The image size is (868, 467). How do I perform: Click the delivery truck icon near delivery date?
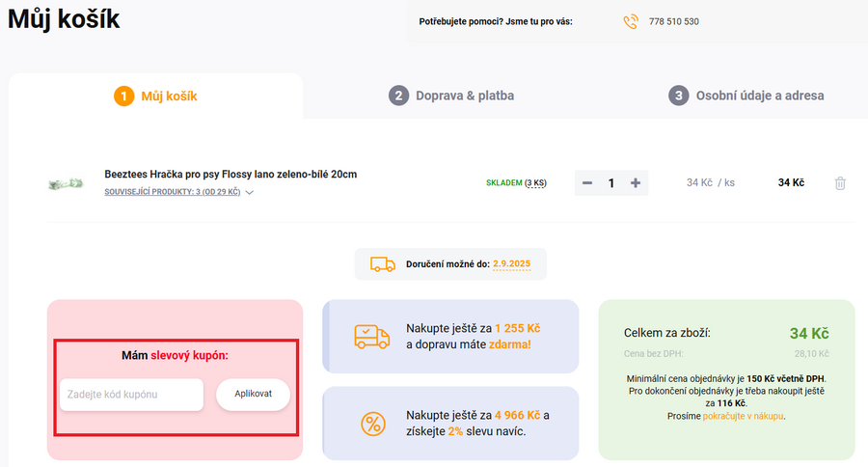(x=382, y=263)
